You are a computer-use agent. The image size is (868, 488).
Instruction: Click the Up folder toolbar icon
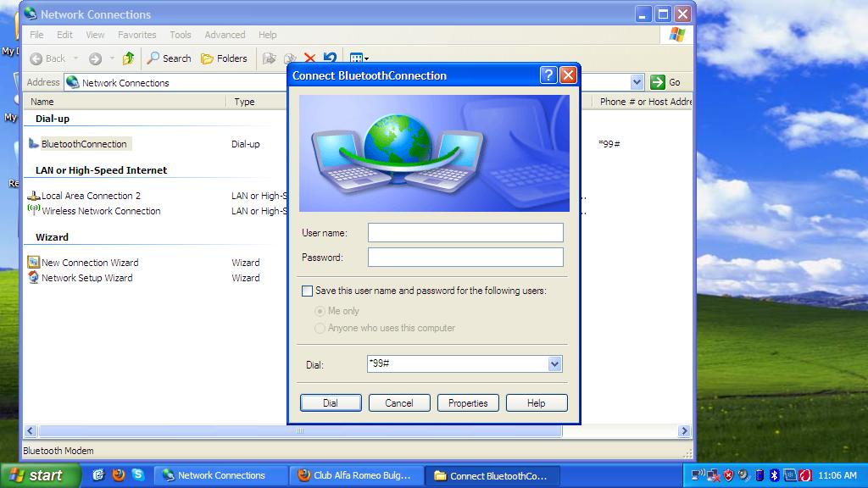click(x=128, y=58)
